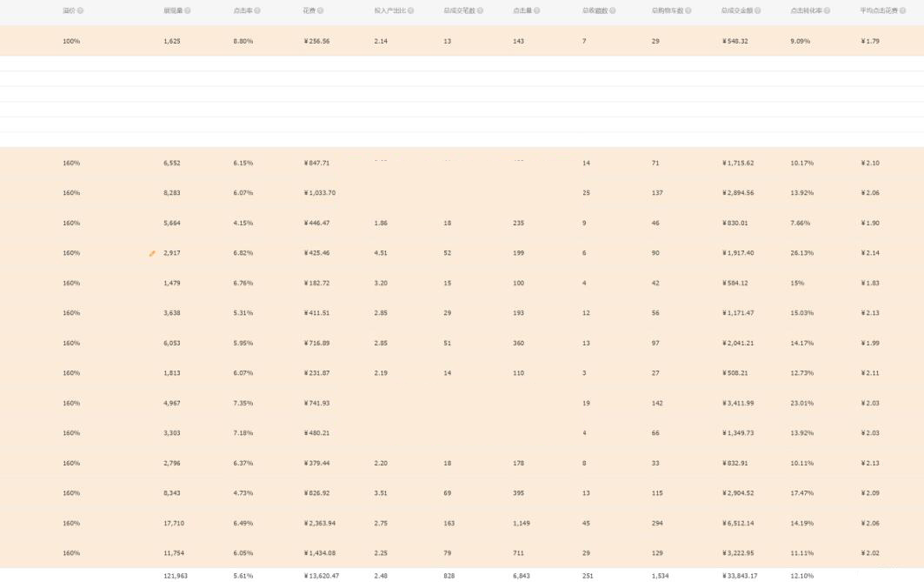Select the 100% premium cell
924x582 pixels.
click(x=71, y=41)
